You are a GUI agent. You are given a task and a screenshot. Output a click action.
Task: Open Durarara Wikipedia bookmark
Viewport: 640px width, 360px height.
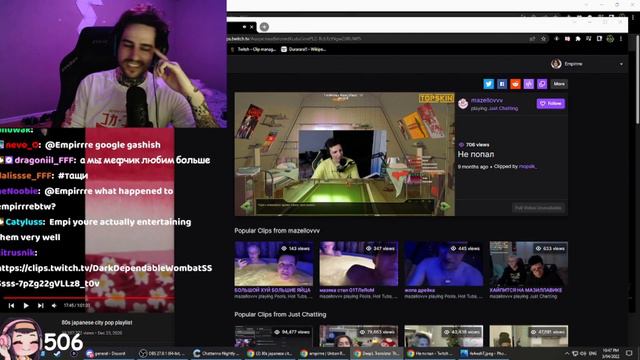[304, 49]
